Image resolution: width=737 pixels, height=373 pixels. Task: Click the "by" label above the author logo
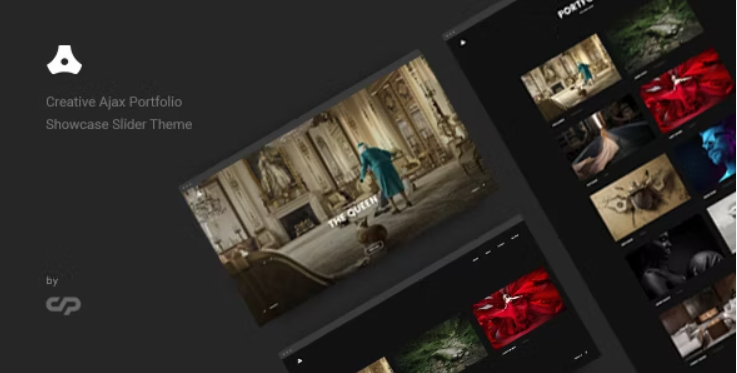point(52,281)
